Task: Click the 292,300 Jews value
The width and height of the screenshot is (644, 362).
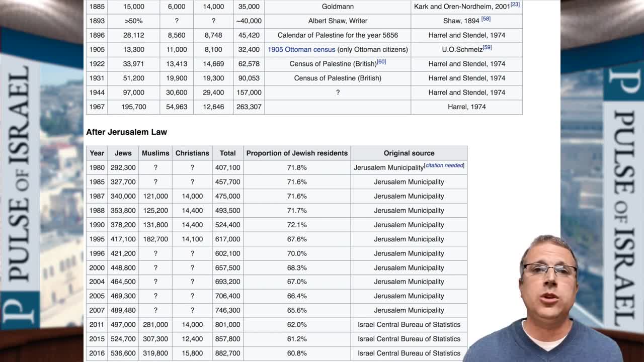Action: click(123, 167)
